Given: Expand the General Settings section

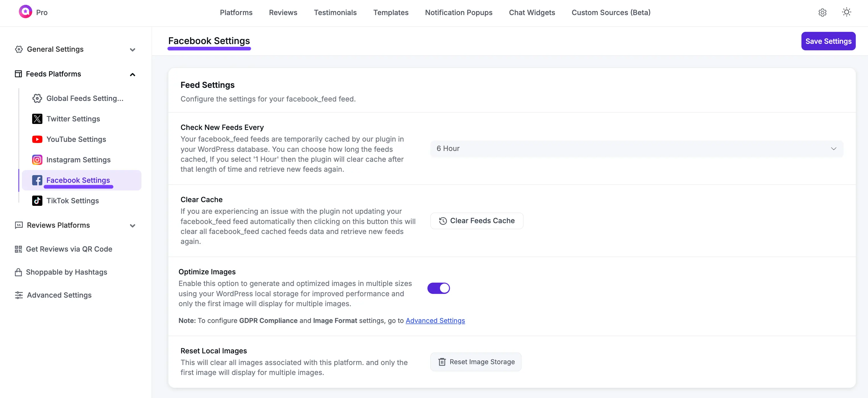Looking at the screenshot, I should (132, 50).
